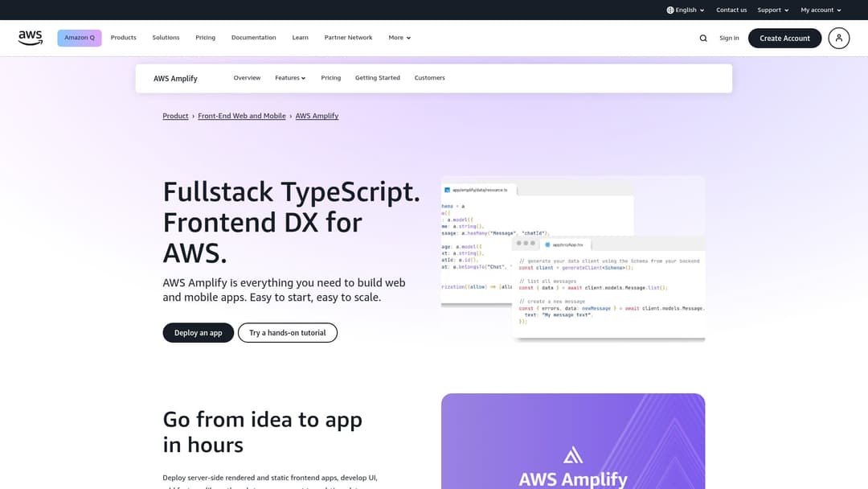Click the Sign in link
This screenshot has width=868, height=489.
[x=729, y=39]
